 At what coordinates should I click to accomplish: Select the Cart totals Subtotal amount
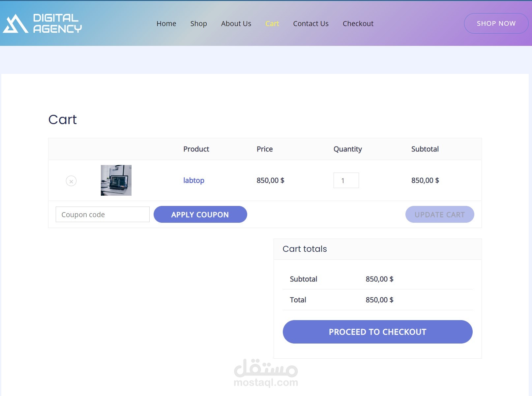(x=379, y=279)
